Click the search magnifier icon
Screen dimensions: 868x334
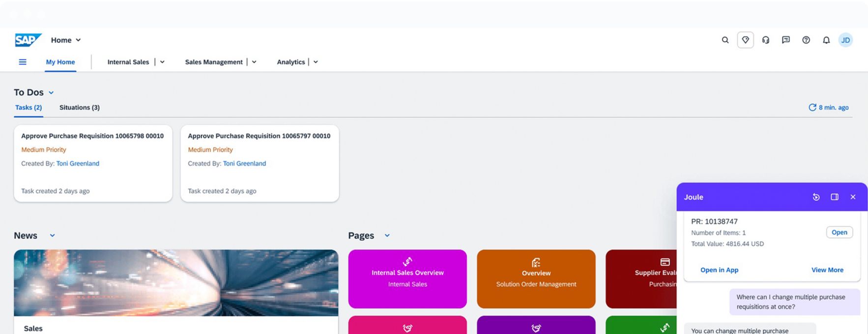pos(725,40)
